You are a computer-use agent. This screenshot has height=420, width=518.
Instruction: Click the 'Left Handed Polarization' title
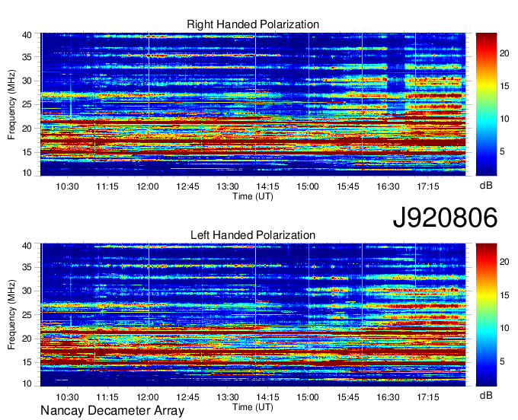coord(253,235)
